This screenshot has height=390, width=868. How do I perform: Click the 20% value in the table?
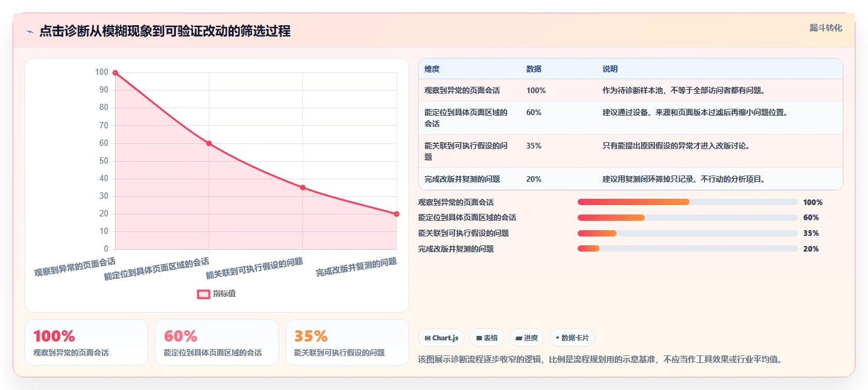tap(534, 179)
